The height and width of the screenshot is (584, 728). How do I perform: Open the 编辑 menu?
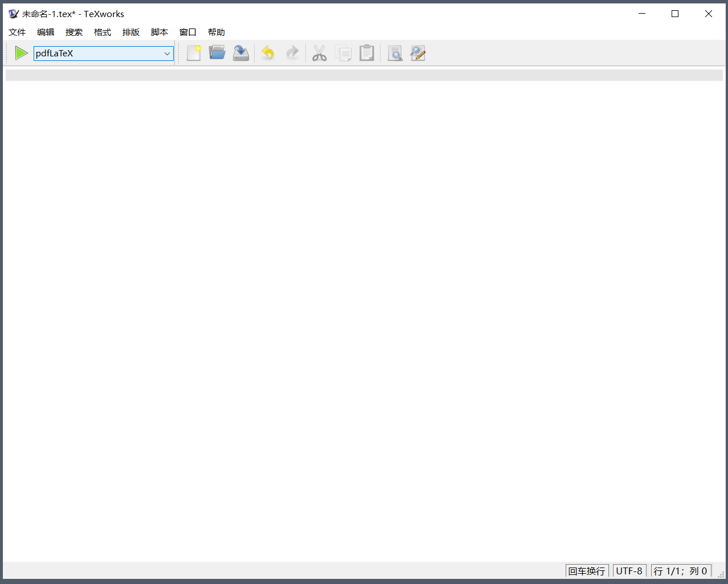click(46, 32)
